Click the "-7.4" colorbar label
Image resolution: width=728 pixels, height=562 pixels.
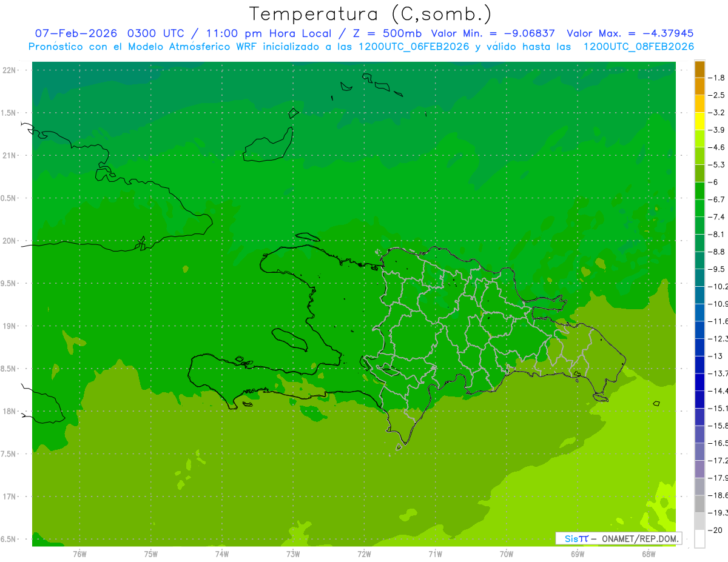(718, 216)
